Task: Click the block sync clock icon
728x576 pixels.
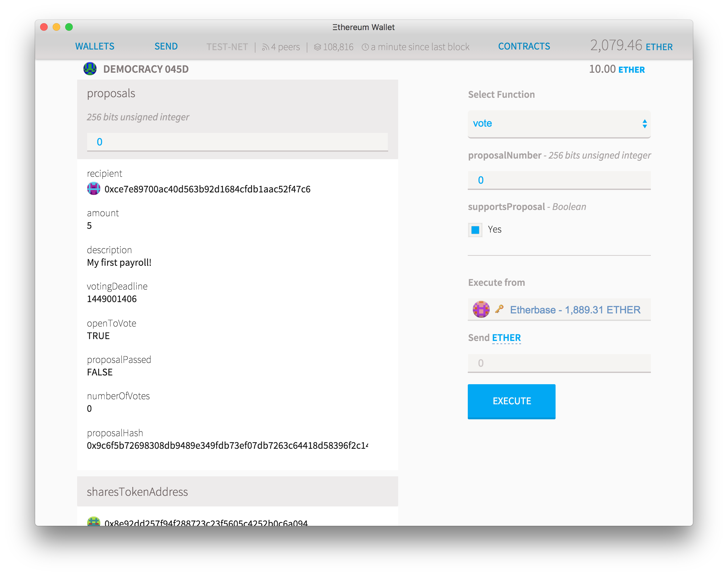Action: point(361,47)
